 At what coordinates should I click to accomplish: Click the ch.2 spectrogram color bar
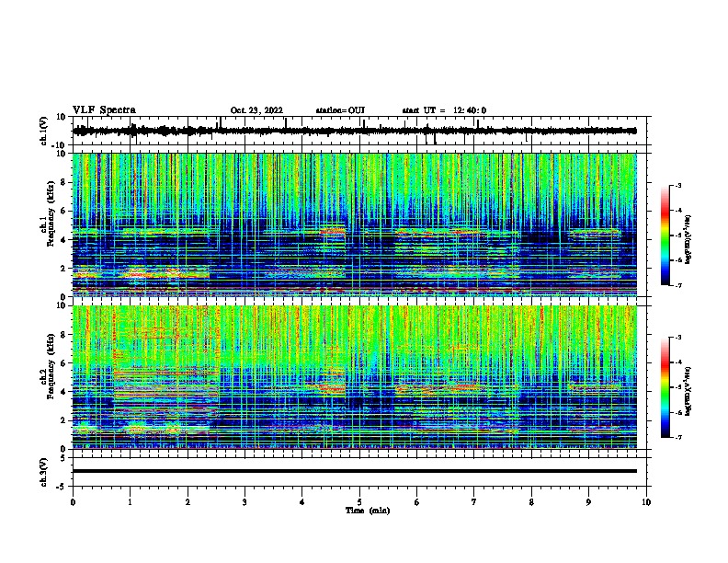pos(665,387)
